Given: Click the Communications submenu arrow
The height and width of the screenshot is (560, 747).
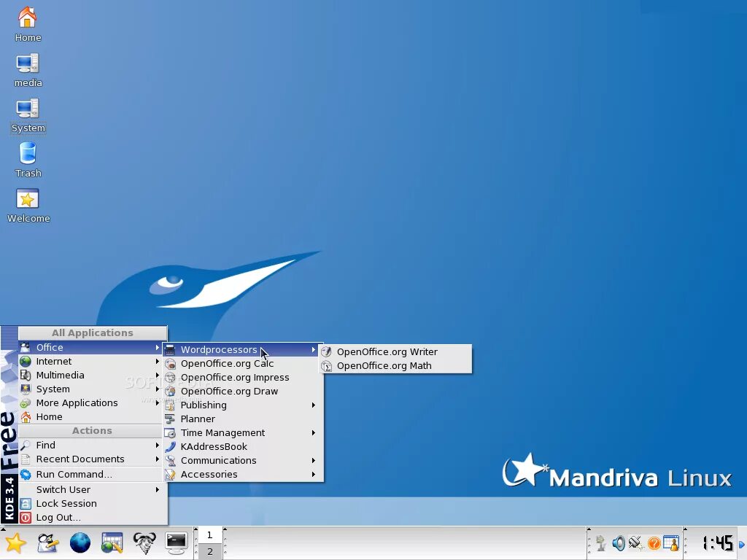Looking at the screenshot, I should pyautogui.click(x=314, y=460).
